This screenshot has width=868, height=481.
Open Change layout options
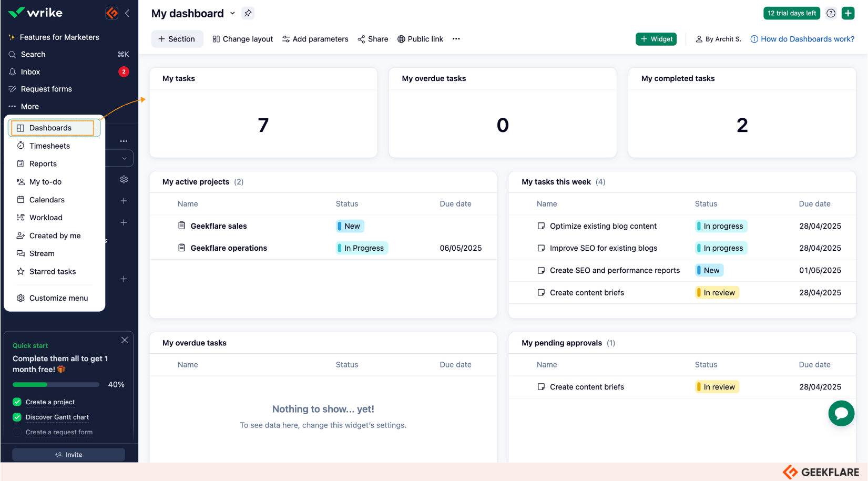242,39
